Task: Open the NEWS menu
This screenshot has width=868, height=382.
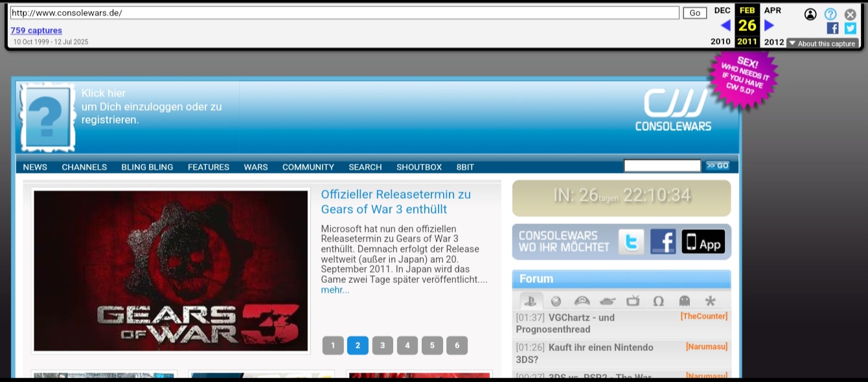Action: tap(35, 167)
